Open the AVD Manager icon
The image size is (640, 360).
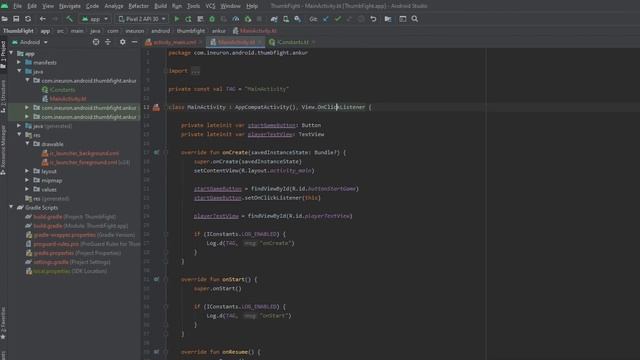286,19
